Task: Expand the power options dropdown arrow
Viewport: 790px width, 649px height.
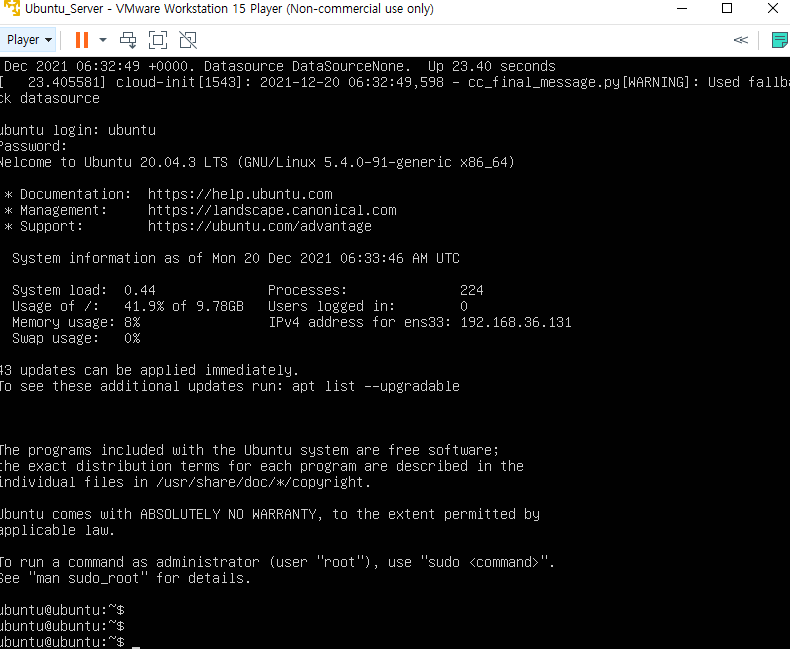Action: [103, 40]
